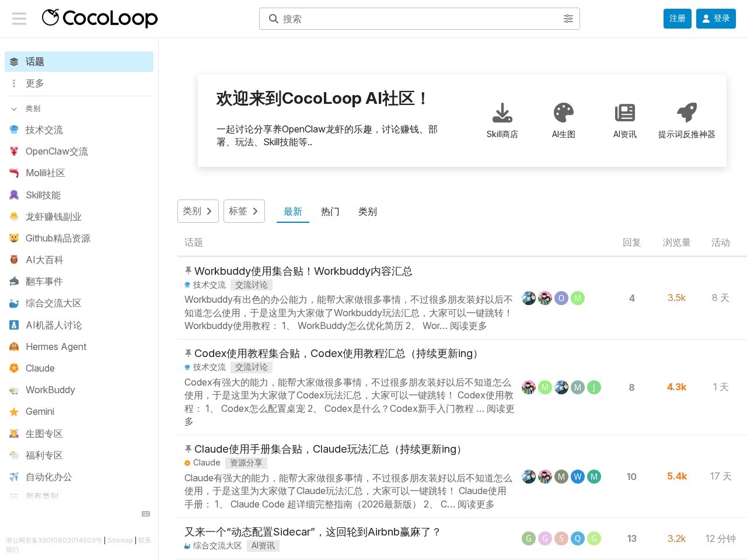
Task: Open 自动化办公 sidebar category
Action: (79, 477)
